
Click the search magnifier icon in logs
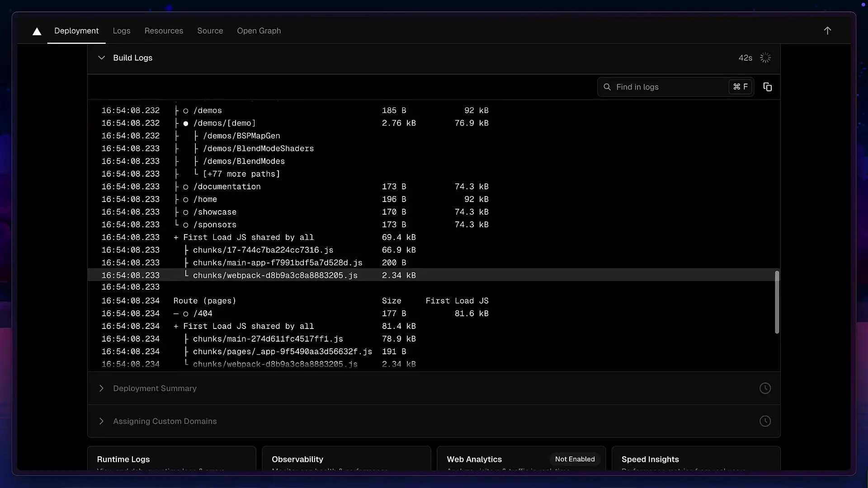point(607,87)
